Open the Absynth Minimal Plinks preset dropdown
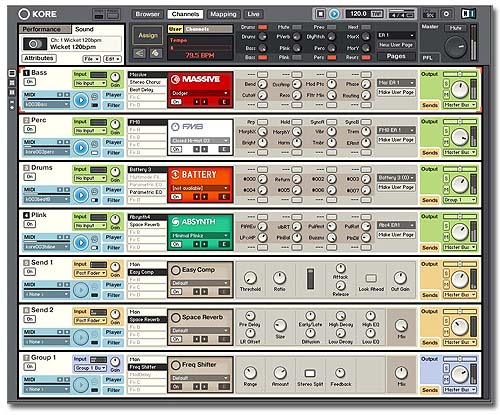The image size is (500, 415). point(200,236)
